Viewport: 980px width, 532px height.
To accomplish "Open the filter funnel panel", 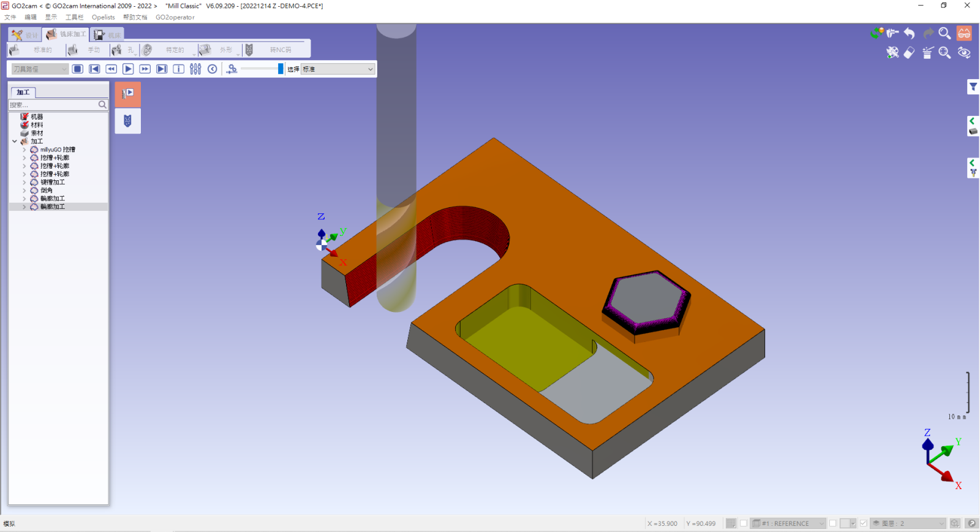I will point(973,86).
